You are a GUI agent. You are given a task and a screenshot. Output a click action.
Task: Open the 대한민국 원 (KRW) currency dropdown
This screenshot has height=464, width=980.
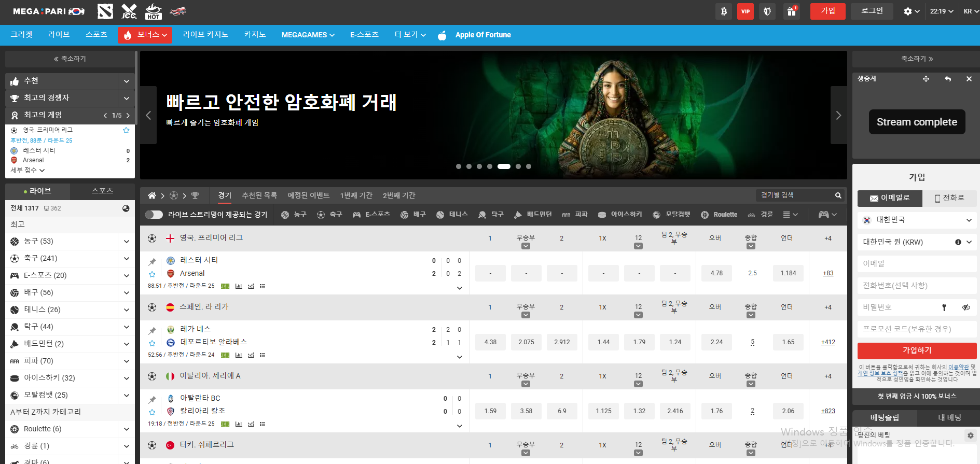917,242
